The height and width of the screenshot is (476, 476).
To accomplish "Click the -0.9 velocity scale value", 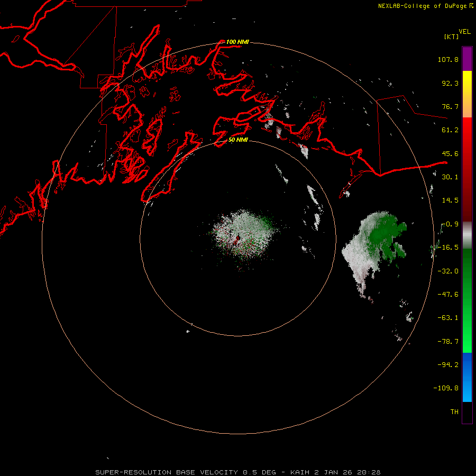I will pos(450,224).
